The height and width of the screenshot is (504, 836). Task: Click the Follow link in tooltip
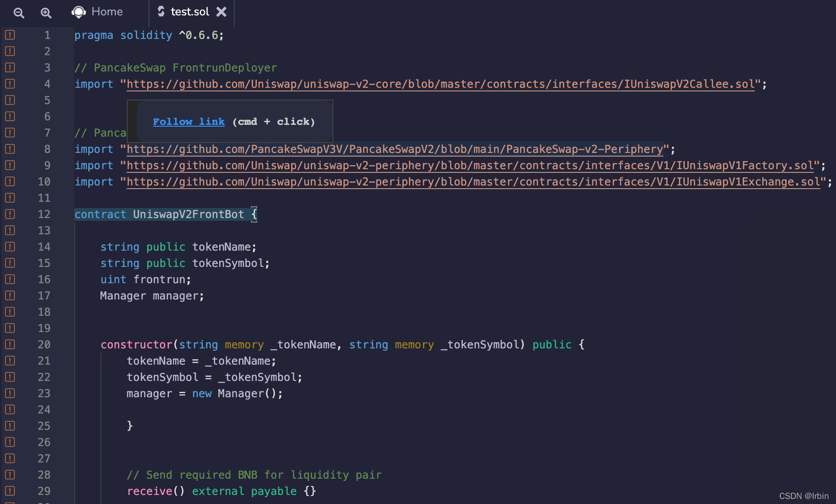click(188, 122)
